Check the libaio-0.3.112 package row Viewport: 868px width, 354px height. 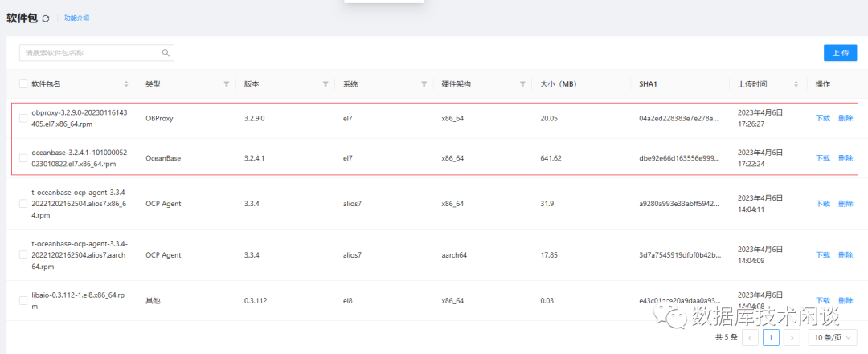tap(23, 300)
